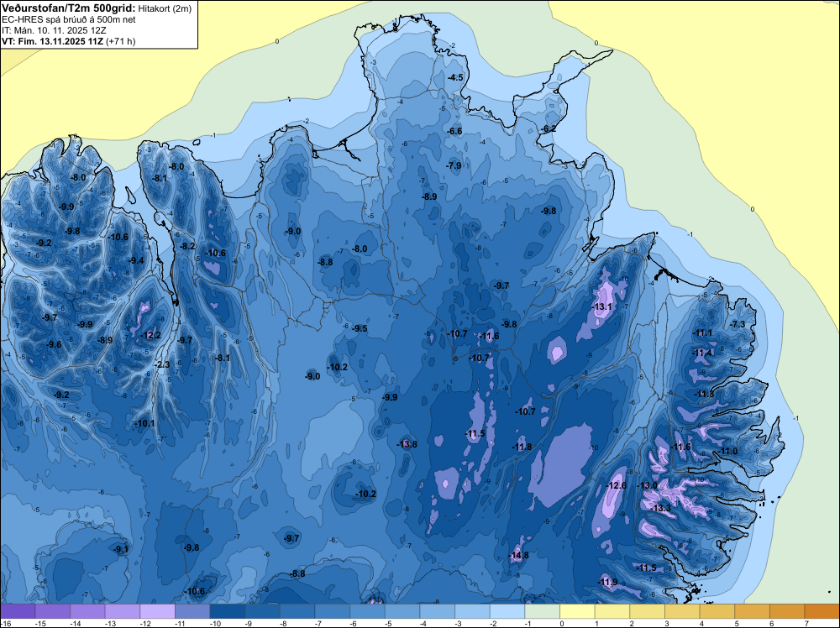Click the temperature value -2.3 on the map
This screenshot has width=840, height=628.
click(x=162, y=364)
